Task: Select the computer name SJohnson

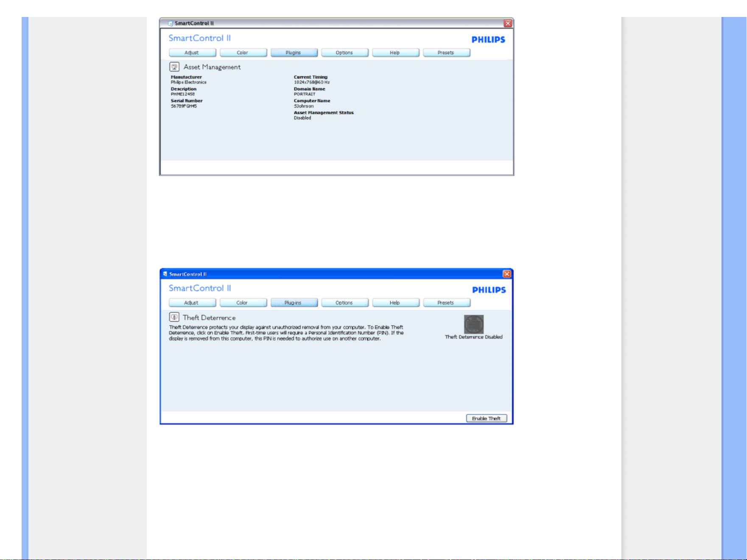Action: pyautogui.click(x=304, y=106)
